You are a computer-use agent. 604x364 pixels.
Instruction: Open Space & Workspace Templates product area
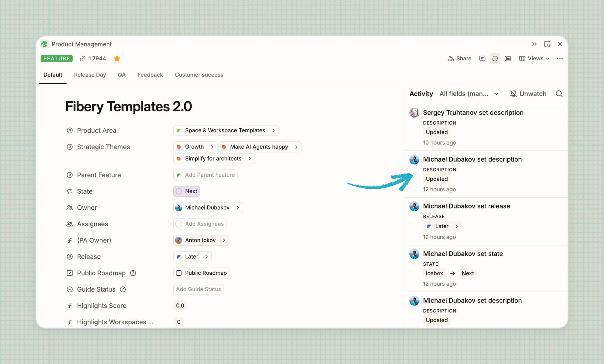(x=226, y=130)
